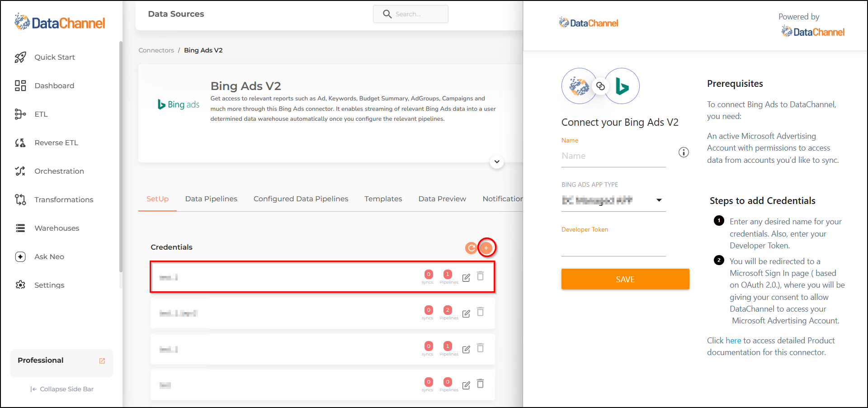Click the DataChannel logo in sidebar
The height and width of the screenshot is (408, 868).
coord(60,22)
